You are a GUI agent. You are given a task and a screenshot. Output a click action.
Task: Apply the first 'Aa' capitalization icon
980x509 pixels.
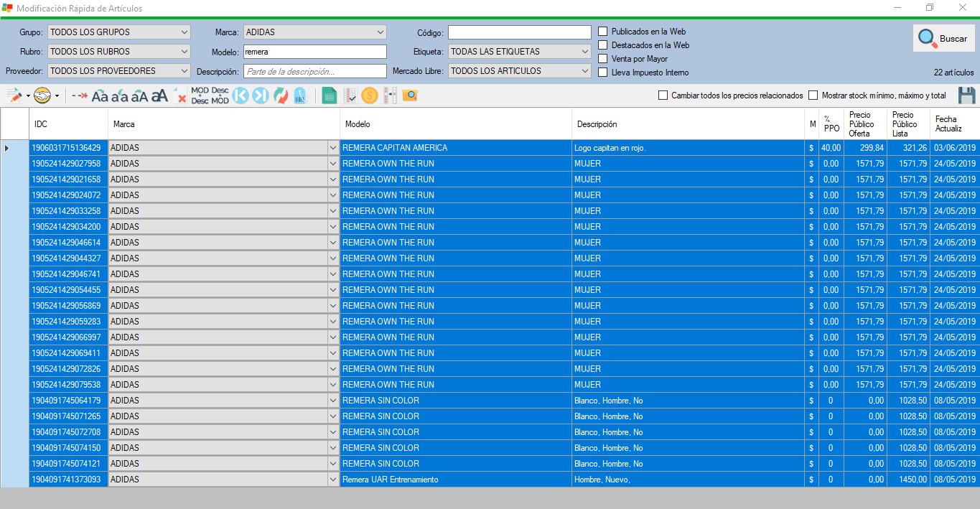point(100,95)
